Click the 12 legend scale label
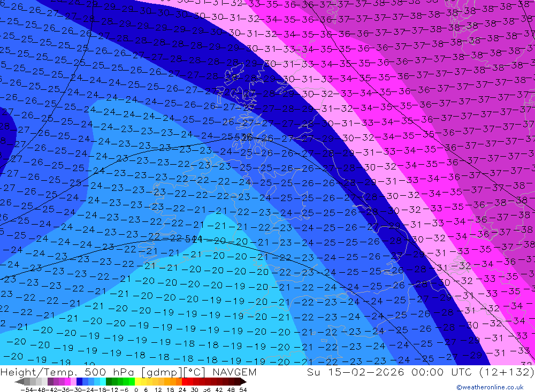This screenshot has width=535, height=392. click(158, 390)
